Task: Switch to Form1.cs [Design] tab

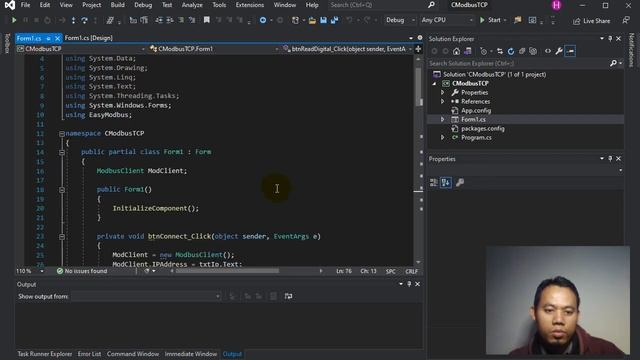Action: 89,38
